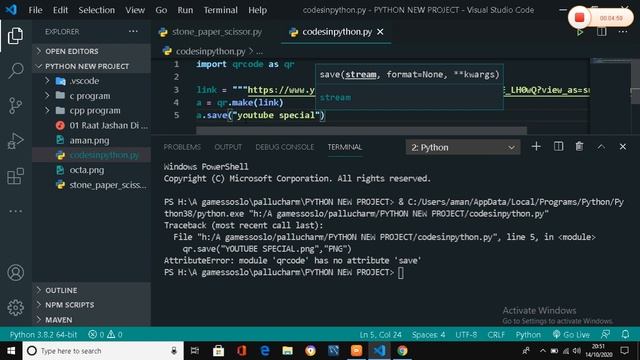Expand the .vscode folder
This screenshot has height=360, width=640.
91,81
